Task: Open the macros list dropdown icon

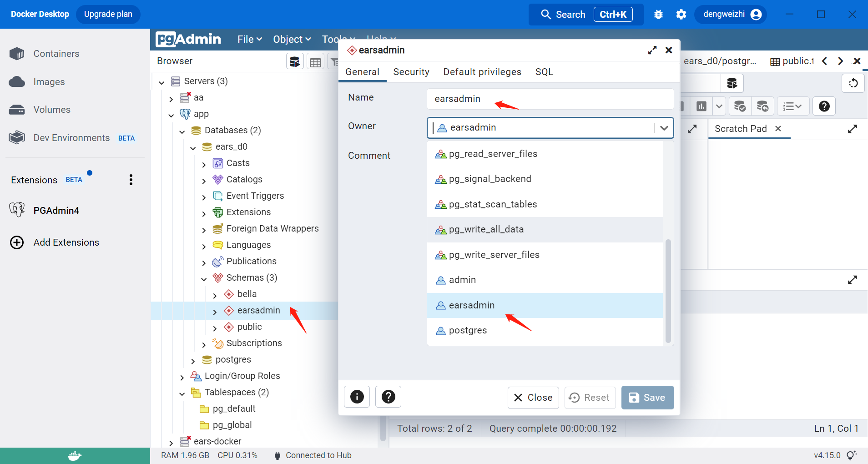Action: pyautogui.click(x=793, y=106)
